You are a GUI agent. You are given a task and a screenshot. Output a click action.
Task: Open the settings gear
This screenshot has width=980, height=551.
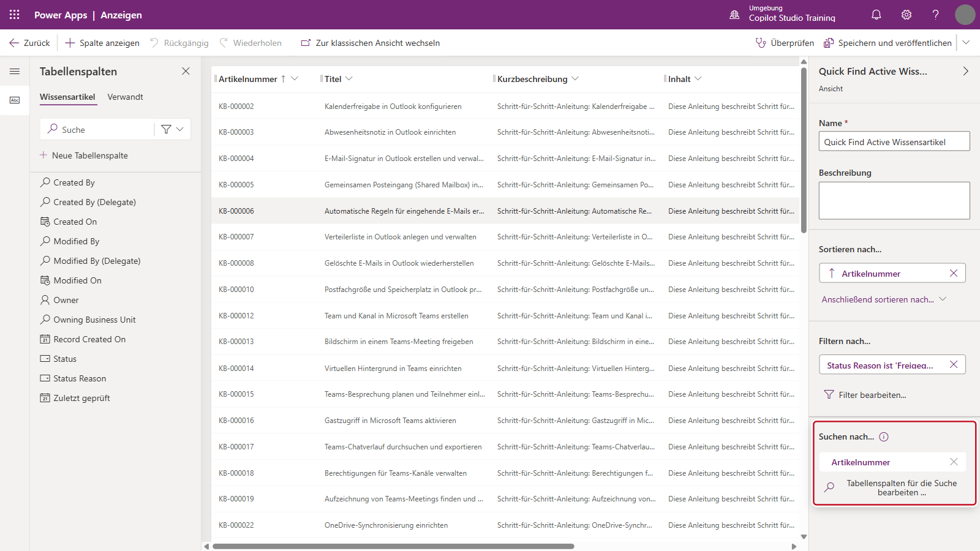tap(907, 15)
